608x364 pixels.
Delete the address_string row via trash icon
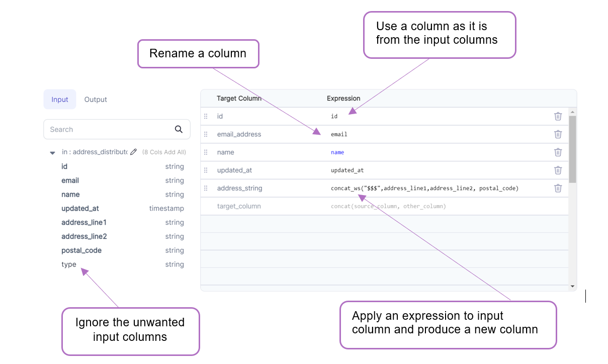tap(558, 188)
